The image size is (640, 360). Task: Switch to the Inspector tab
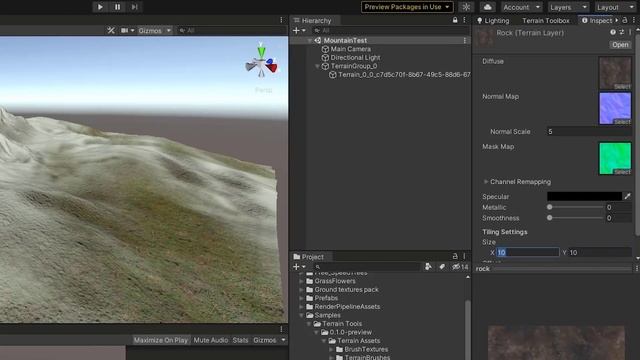pyautogui.click(x=597, y=20)
